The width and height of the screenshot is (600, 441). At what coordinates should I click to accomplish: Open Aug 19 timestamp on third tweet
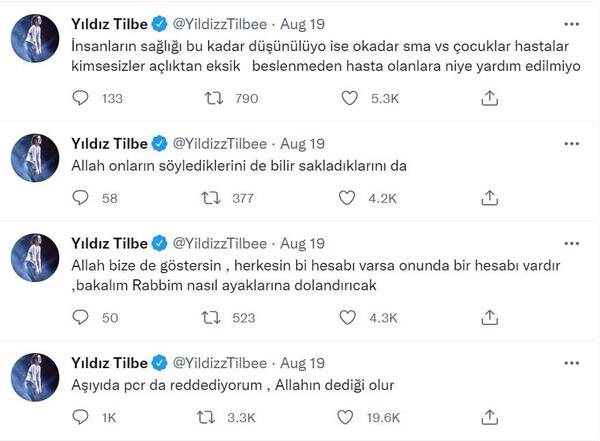click(303, 242)
